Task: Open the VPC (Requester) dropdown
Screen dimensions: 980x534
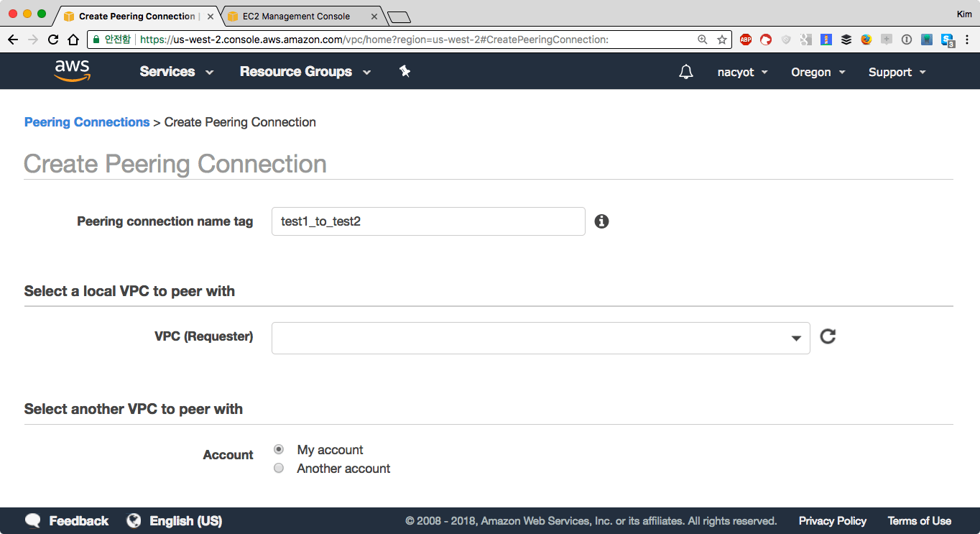Action: click(540, 338)
